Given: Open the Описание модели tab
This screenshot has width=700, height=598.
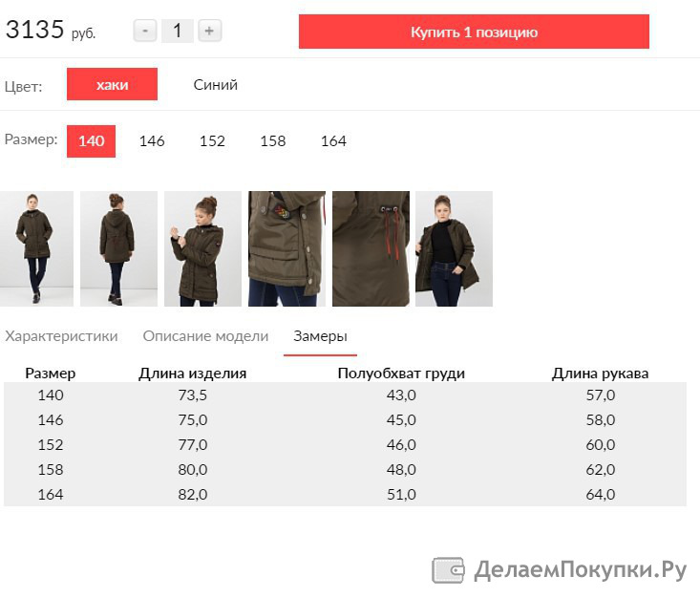Looking at the screenshot, I should (205, 336).
